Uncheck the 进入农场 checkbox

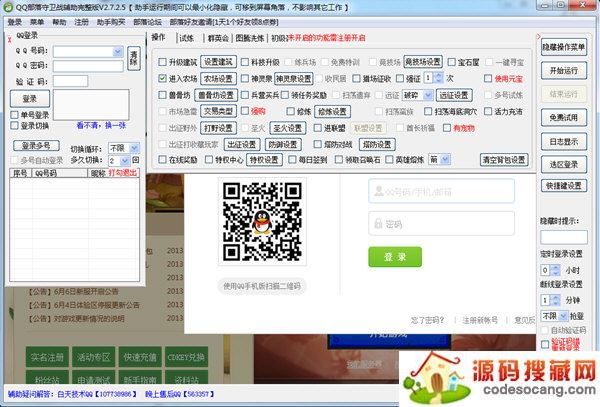tap(162, 78)
